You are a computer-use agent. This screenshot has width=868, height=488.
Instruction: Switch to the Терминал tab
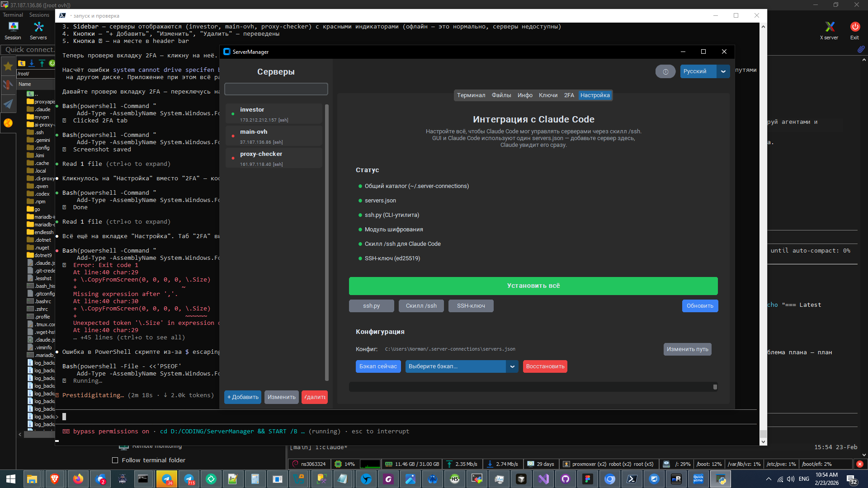(x=471, y=95)
